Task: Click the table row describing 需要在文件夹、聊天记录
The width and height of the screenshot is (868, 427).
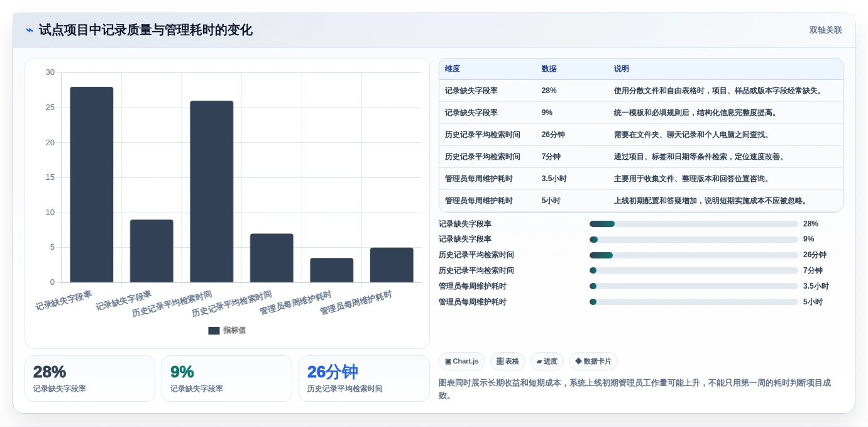Action: pyautogui.click(x=641, y=135)
